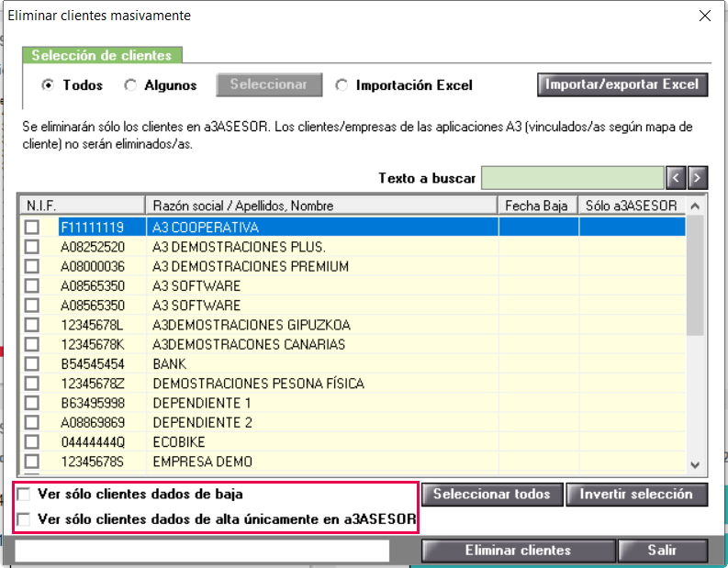Click the Seleccionar todos button
728x568 pixels.
pos(492,495)
